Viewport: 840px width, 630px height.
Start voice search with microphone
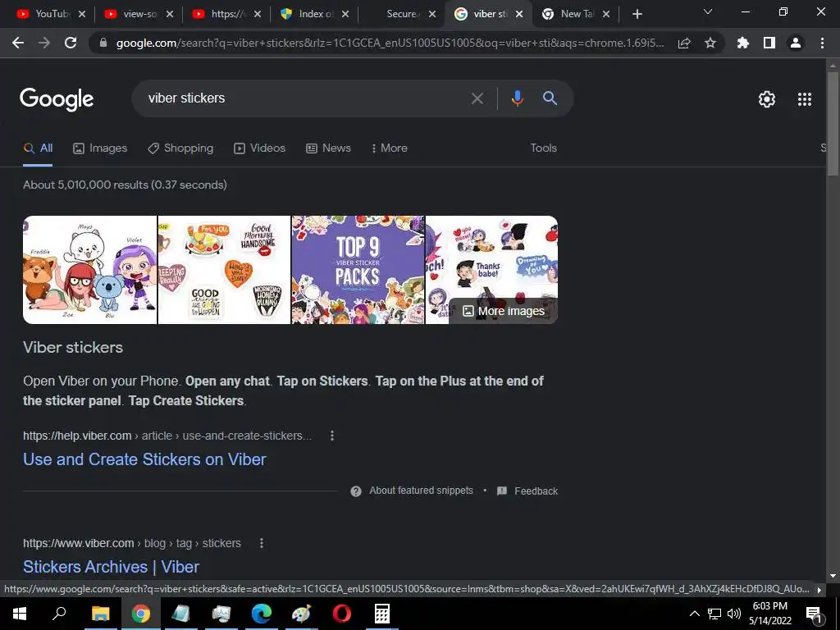(x=517, y=98)
